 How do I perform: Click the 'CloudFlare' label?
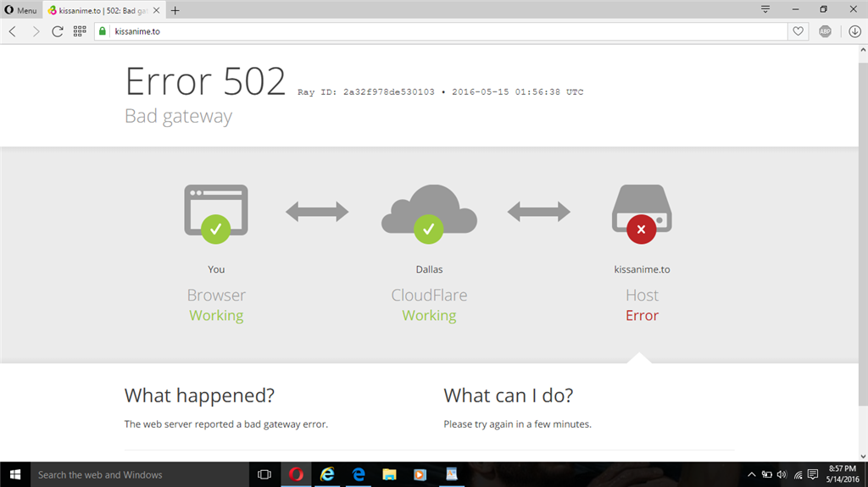(429, 295)
